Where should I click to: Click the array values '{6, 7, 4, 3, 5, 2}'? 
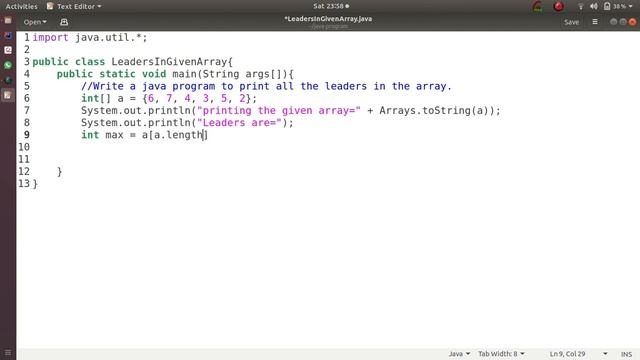tap(196, 99)
